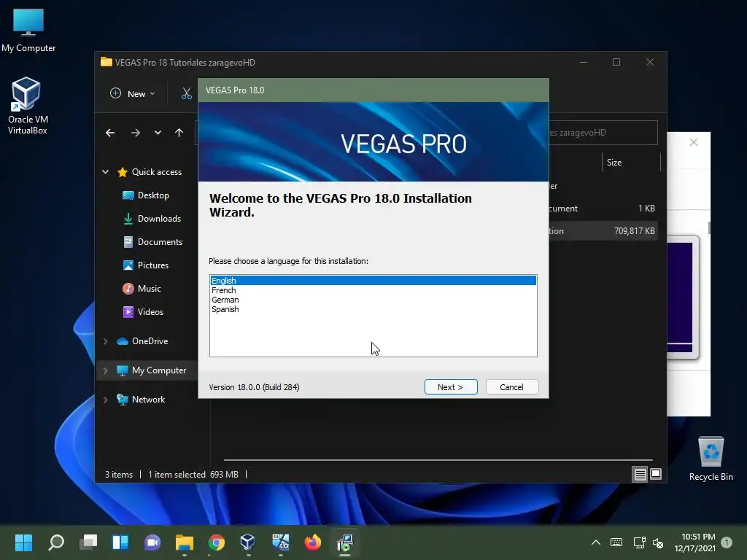Image resolution: width=747 pixels, height=560 pixels.
Task: Open Task View from the taskbar
Action: [88, 542]
